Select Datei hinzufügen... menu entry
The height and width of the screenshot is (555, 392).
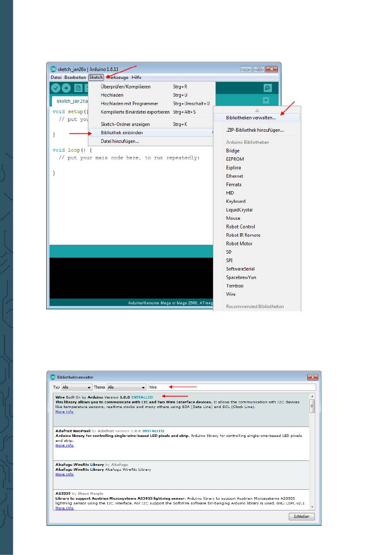[x=152, y=141]
